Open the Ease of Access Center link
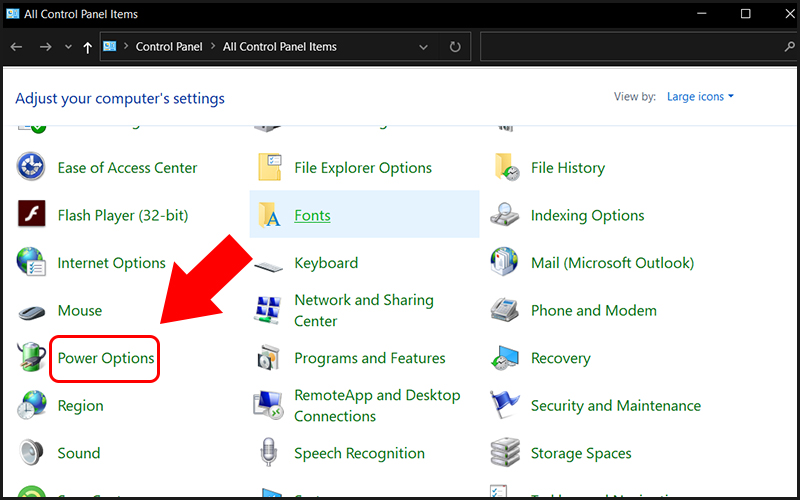This screenshot has width=800, height=500. pos(127,168)
